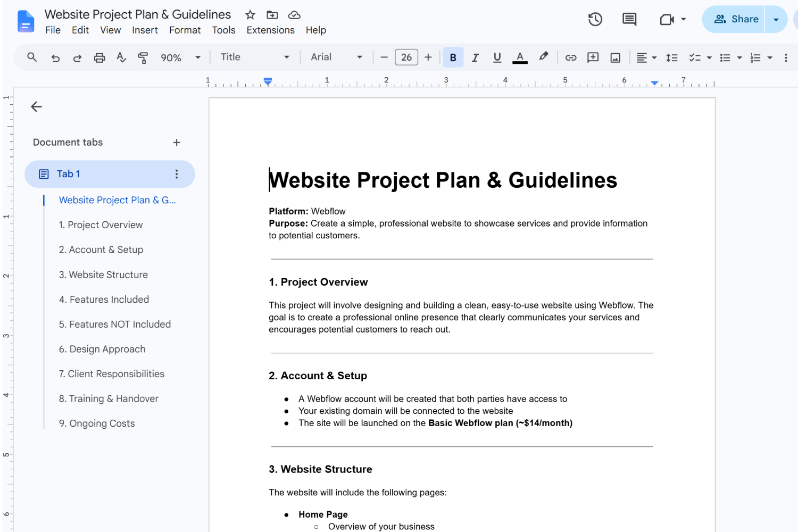Go to 7. Client Responsibilities in outline
The width and height of the screenshot is (798, 532).
112,374
